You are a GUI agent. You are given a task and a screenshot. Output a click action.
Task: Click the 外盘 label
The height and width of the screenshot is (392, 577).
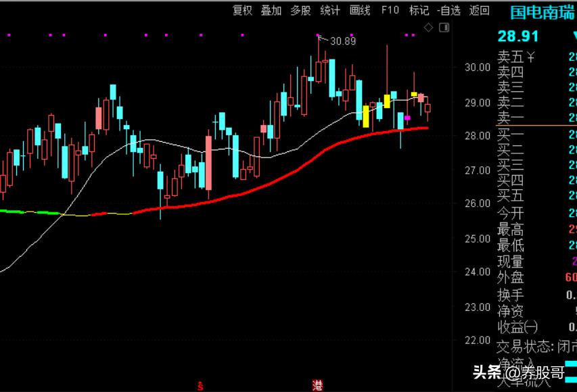(511, 278)
